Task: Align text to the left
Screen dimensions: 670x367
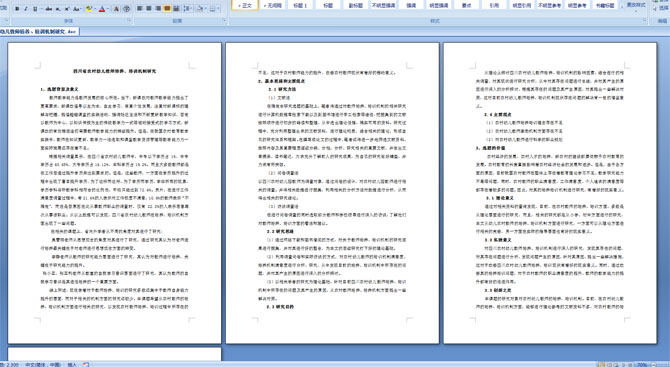Action: (140, 9)
